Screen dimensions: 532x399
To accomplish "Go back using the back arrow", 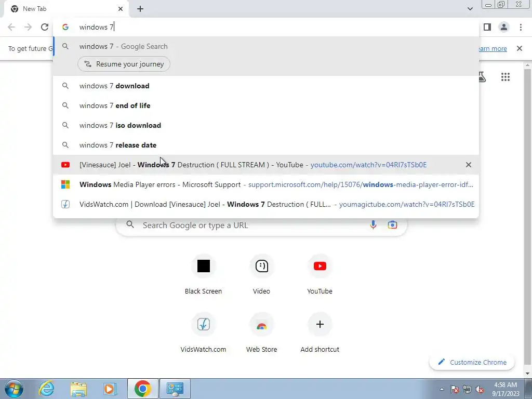I will click(x=11, y=27).
